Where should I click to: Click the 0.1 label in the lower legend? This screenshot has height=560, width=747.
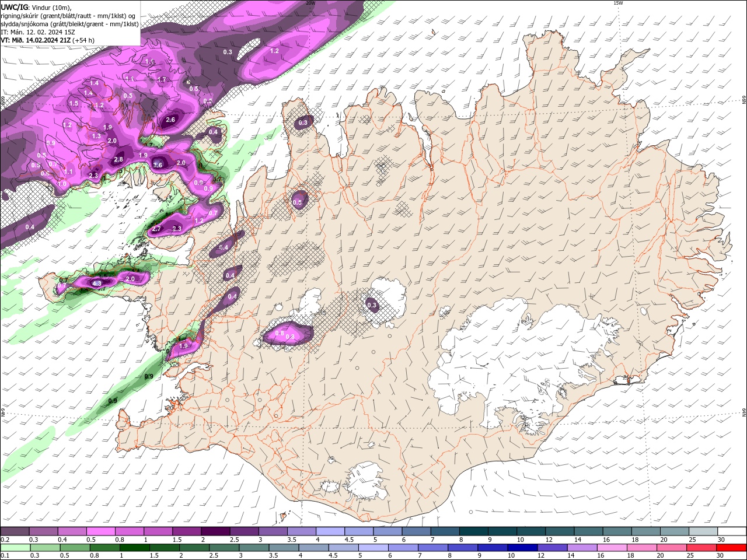[x=5, y=555]
